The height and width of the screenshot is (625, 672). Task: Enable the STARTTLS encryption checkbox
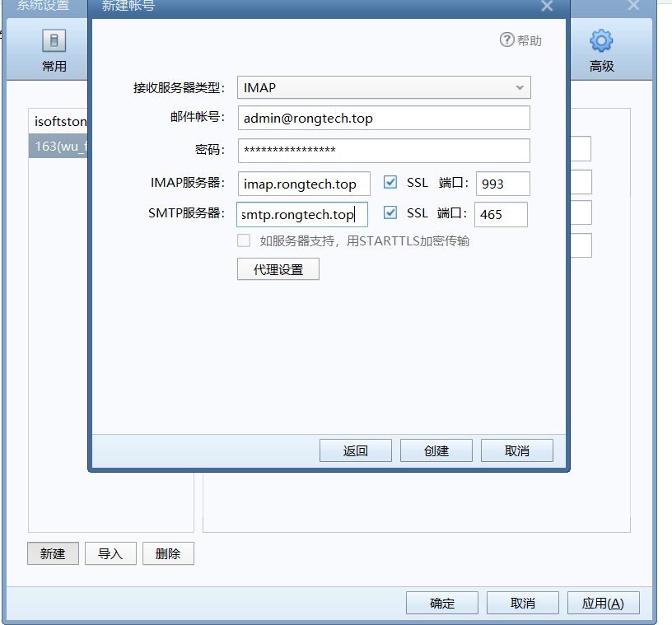[x=244, y=241]
